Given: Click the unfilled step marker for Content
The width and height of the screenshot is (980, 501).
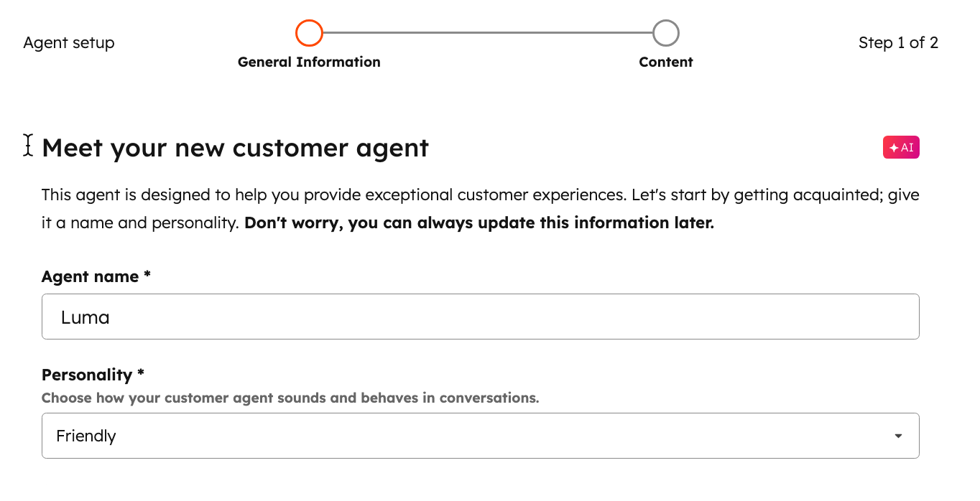Looking at the screenshot, I should pos(665,32).
